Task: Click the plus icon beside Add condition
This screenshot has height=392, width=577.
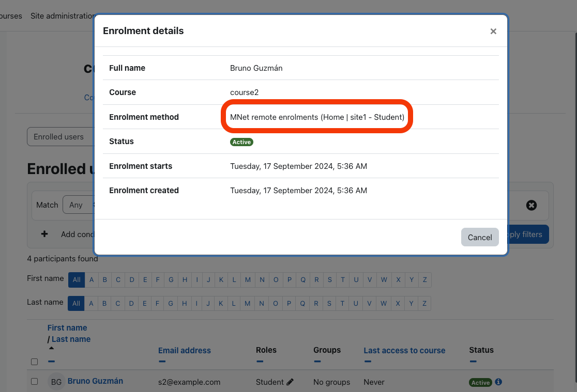Action: (44, 234)
